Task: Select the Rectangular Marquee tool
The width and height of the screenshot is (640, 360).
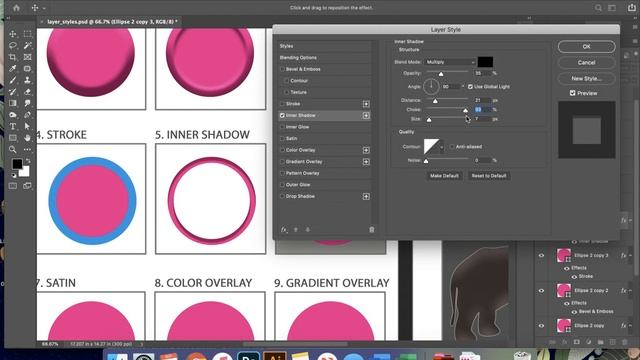Action: click(x=27, y=34)
